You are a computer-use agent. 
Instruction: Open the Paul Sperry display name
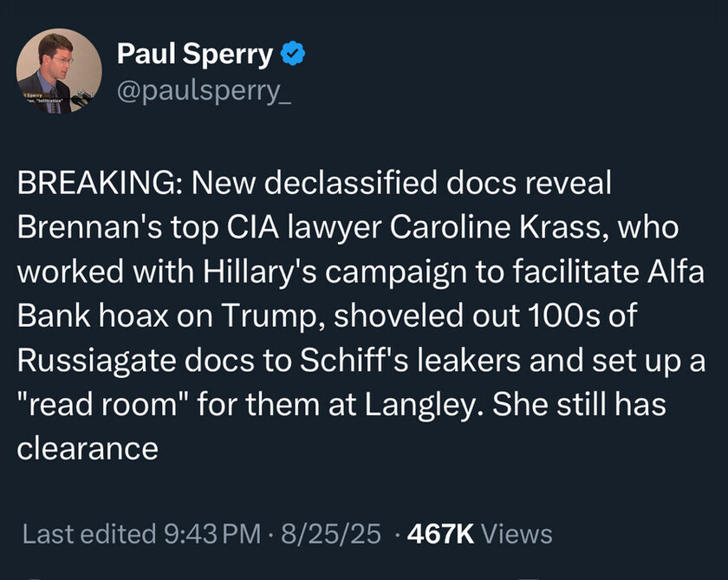[x=196, y=55]
